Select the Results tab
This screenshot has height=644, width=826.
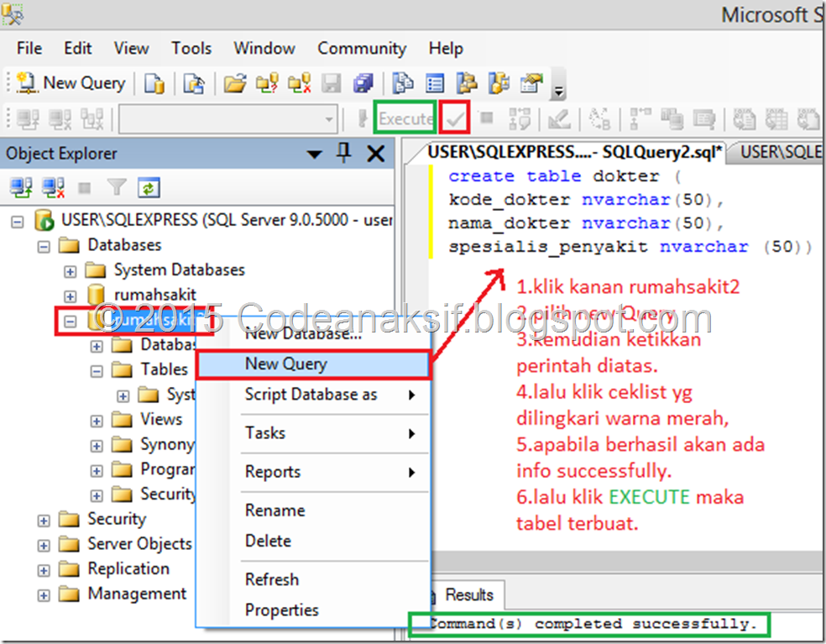tap(468, 595)
